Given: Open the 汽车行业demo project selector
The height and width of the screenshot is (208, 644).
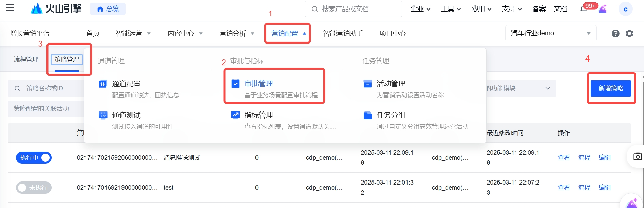Looking at the screenshot, I should [x=551, y=33].
